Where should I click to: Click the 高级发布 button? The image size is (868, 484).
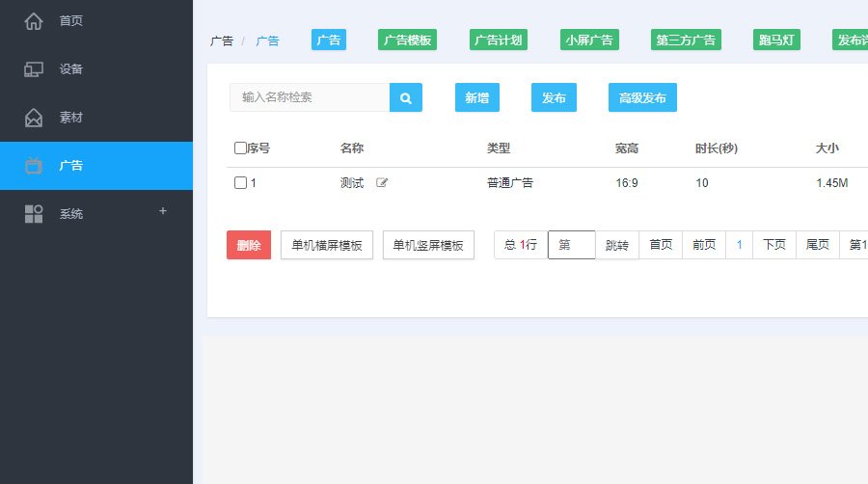[x=642, y=97]
